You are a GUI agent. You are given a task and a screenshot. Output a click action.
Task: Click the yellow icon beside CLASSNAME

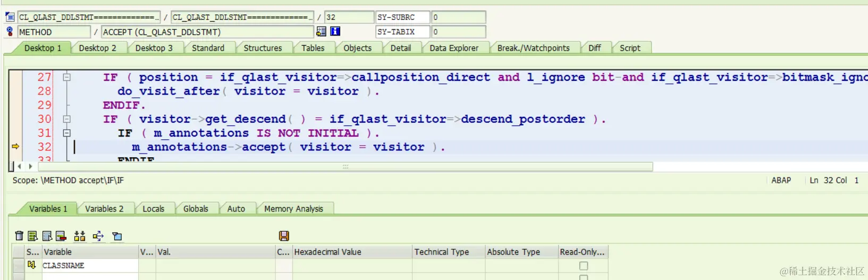(32, 265)
